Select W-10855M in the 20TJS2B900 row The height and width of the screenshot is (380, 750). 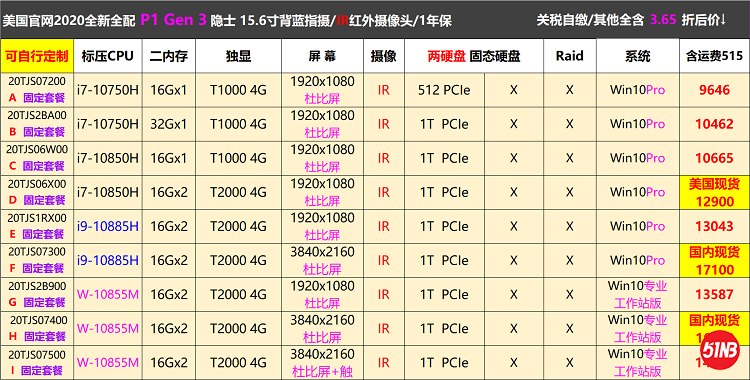pos(108,294)
